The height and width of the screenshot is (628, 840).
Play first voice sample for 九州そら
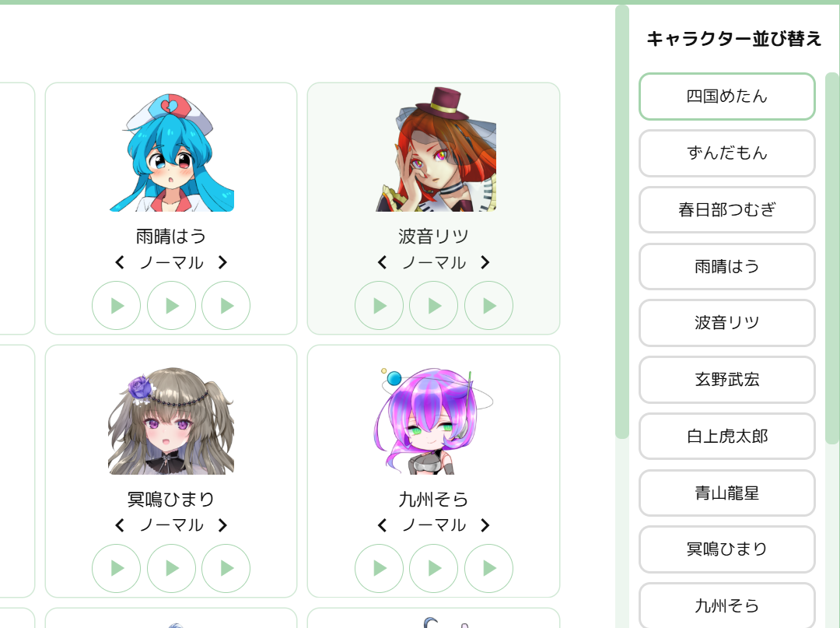click(x=379, y=568)
